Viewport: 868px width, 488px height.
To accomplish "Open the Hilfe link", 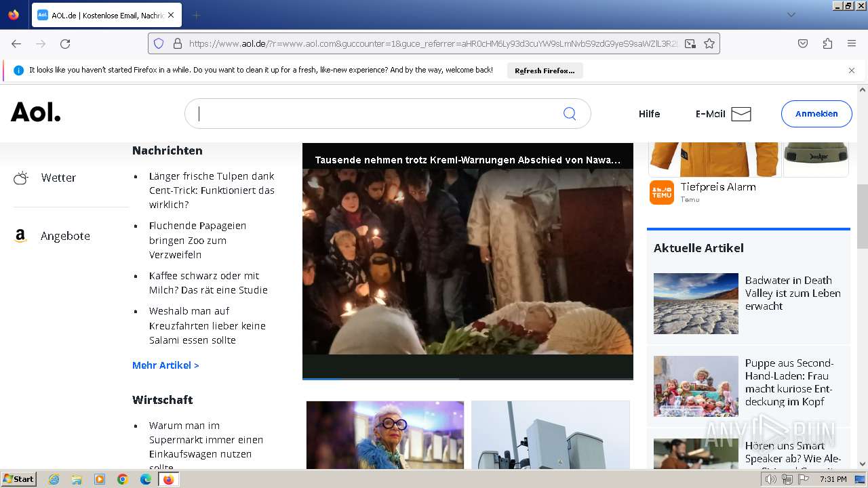I will point(649,114).
